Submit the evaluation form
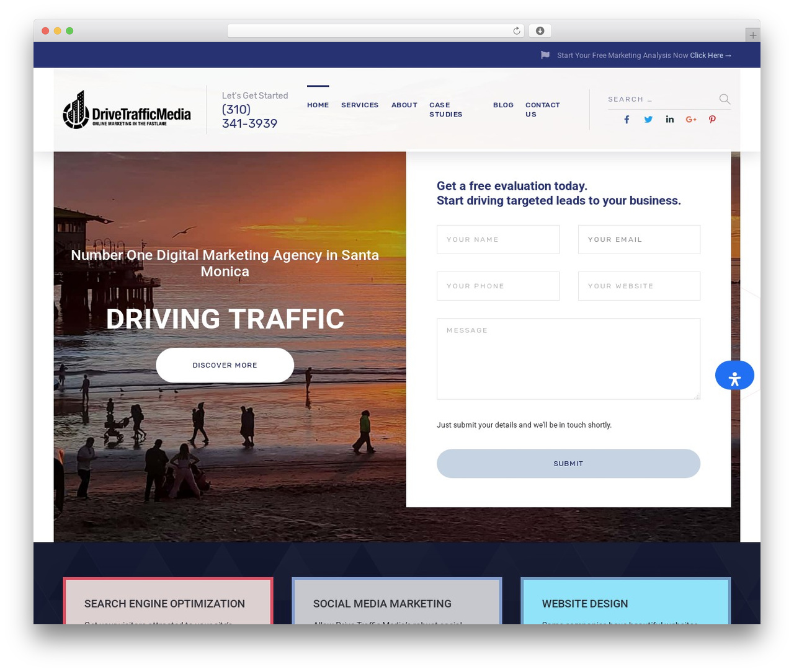Screen dimensions: 794x672 (568, 464)
